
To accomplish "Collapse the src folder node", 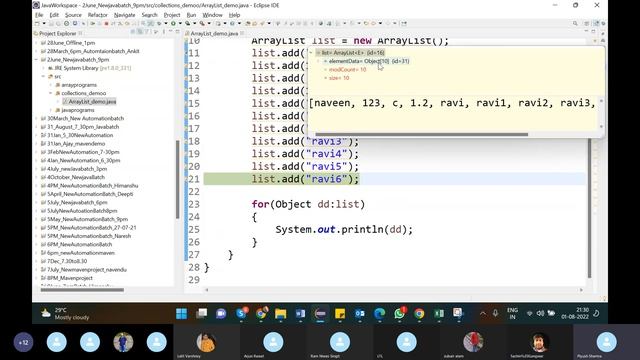I will click(44, 76).
